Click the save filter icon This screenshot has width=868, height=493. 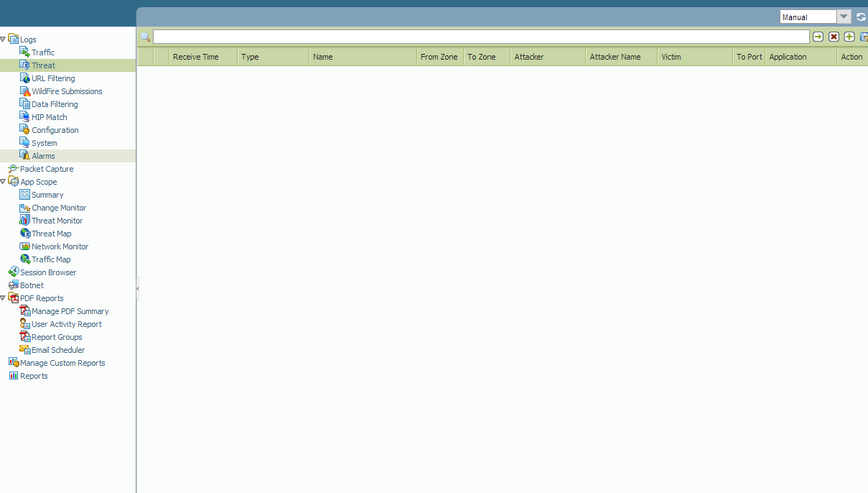tap(864, 37)
